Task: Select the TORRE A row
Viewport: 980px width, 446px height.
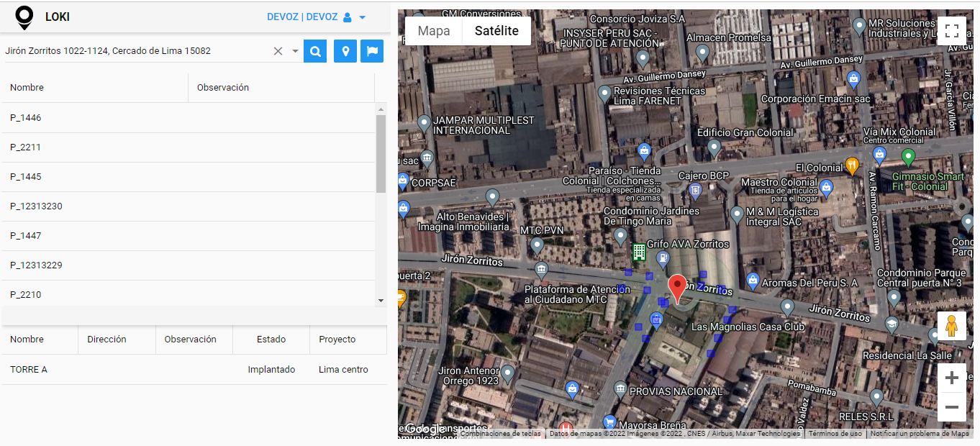Action: 194,370
